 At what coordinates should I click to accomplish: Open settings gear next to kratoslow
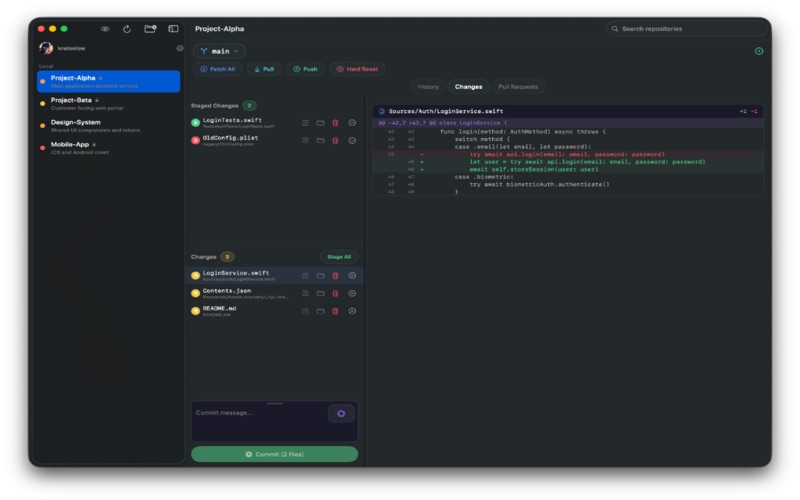pyautogui.click(x=180, y=48)
